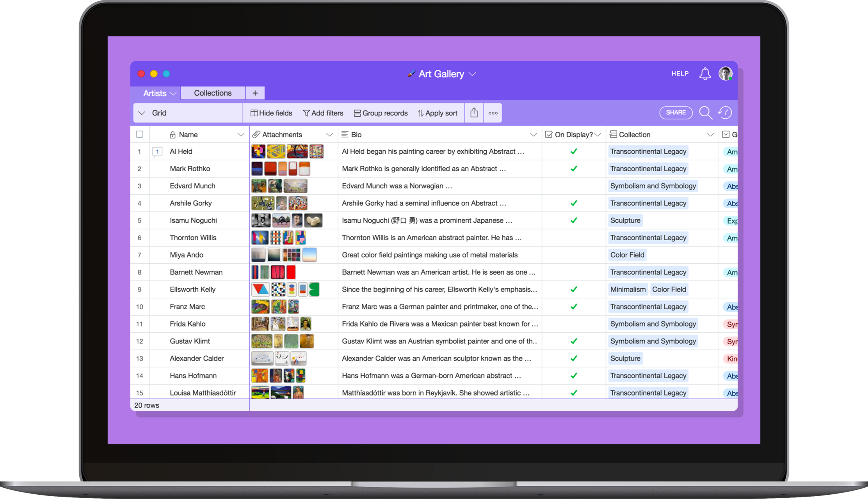The image size is (868, 499).
Task: Open the three-dot more options menu
Action: [493, 113]
